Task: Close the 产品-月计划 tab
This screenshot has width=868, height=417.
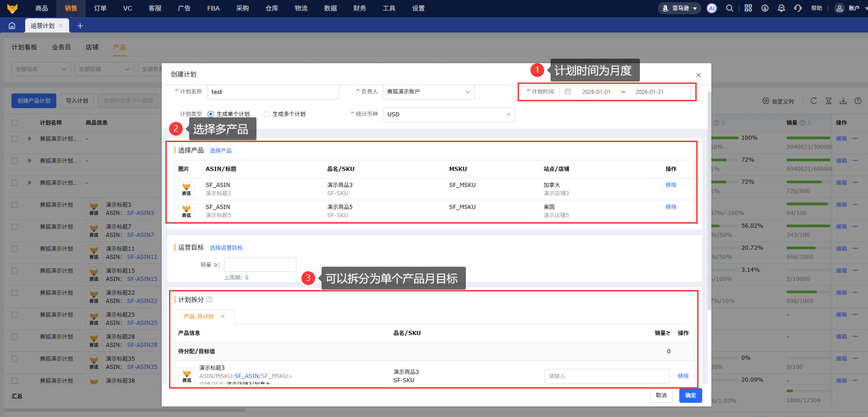Action: [x=223, y=316]
